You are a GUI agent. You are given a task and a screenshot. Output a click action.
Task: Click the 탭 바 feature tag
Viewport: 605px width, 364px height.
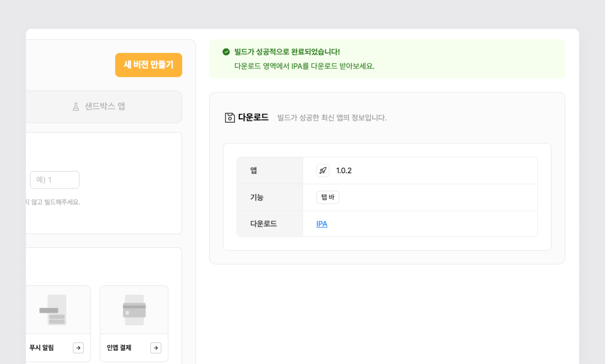click(328, 197)
